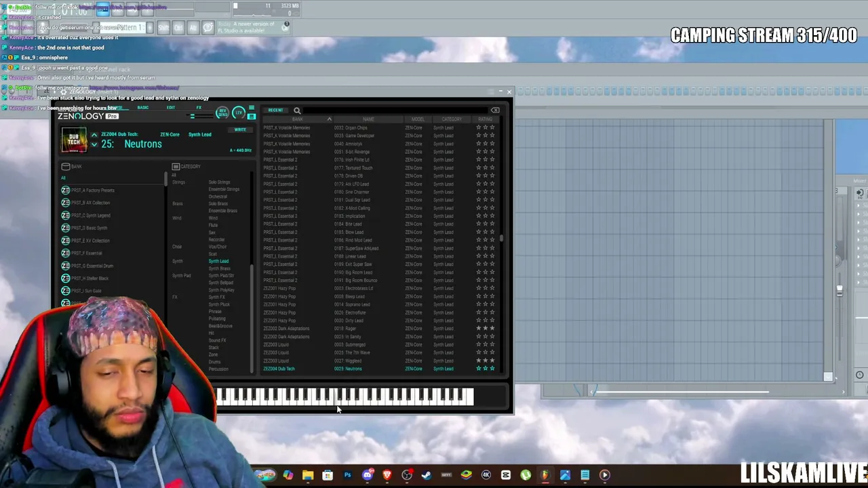This screenshot has height=488, width=868.
Task: Click the ZEN icon beside PRST_D Basic Synth
Action: click(x=65, y=228)
